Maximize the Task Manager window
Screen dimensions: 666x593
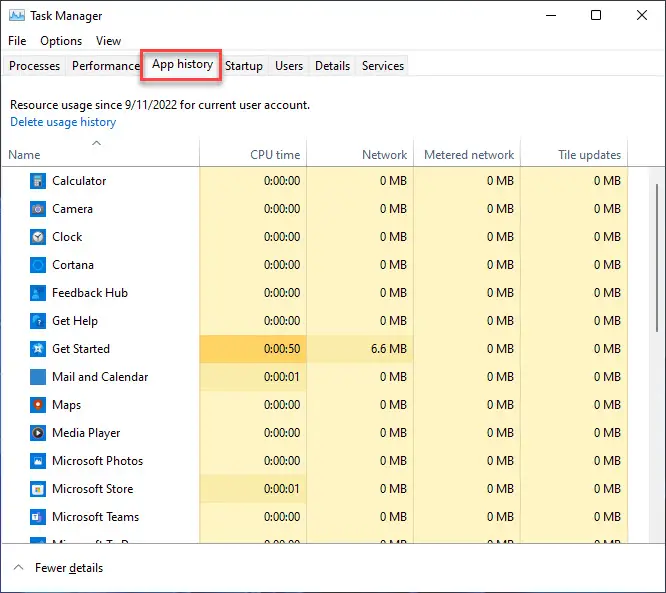click(596, 16)
